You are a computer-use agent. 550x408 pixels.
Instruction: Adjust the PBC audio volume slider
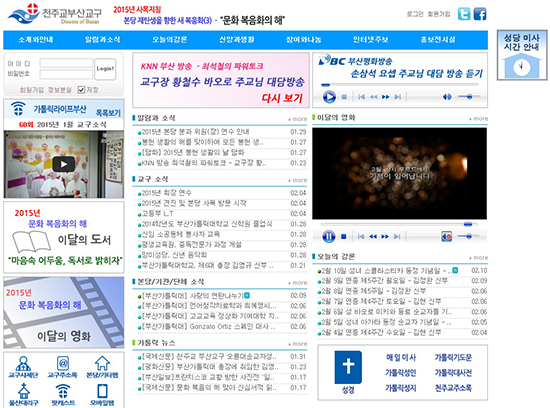pos(469,96)
